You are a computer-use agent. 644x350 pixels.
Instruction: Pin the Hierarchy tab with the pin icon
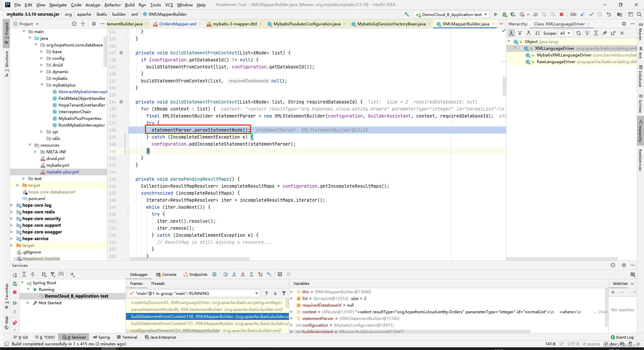pos(605,33)
